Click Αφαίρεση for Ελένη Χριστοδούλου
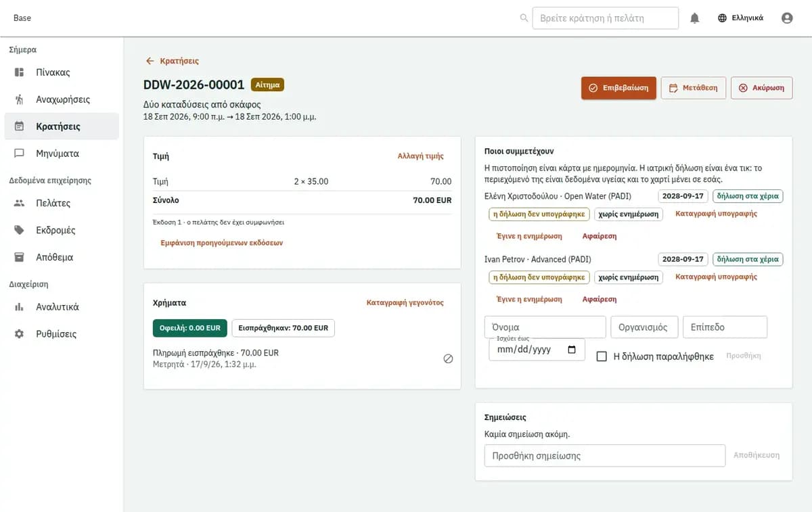Viewport: 812px width, 512px height. (x=600, y=237)
